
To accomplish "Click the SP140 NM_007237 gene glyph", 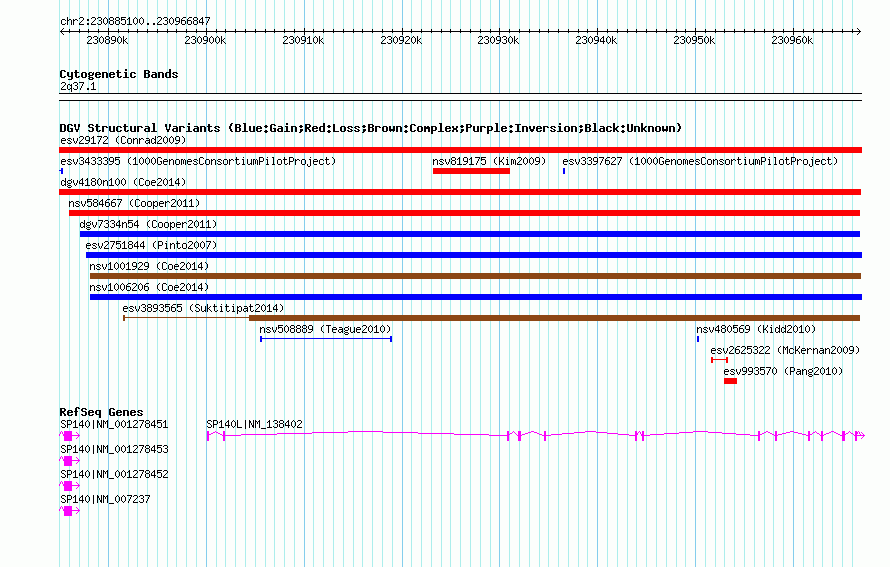I will pos(69,511).
